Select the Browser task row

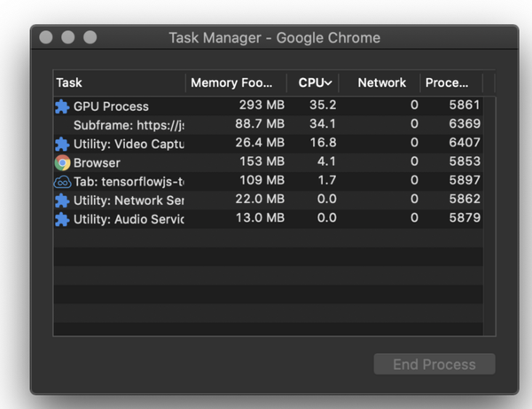[268, 162]
